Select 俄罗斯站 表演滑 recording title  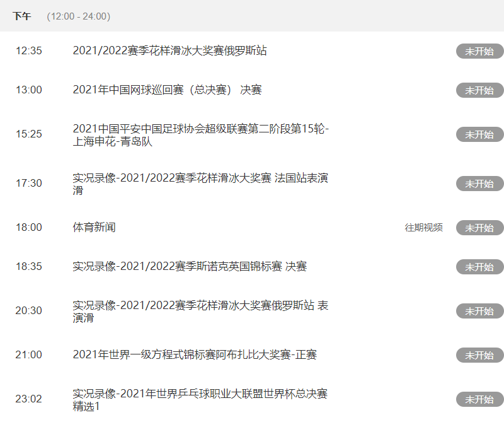coord(200,311)
